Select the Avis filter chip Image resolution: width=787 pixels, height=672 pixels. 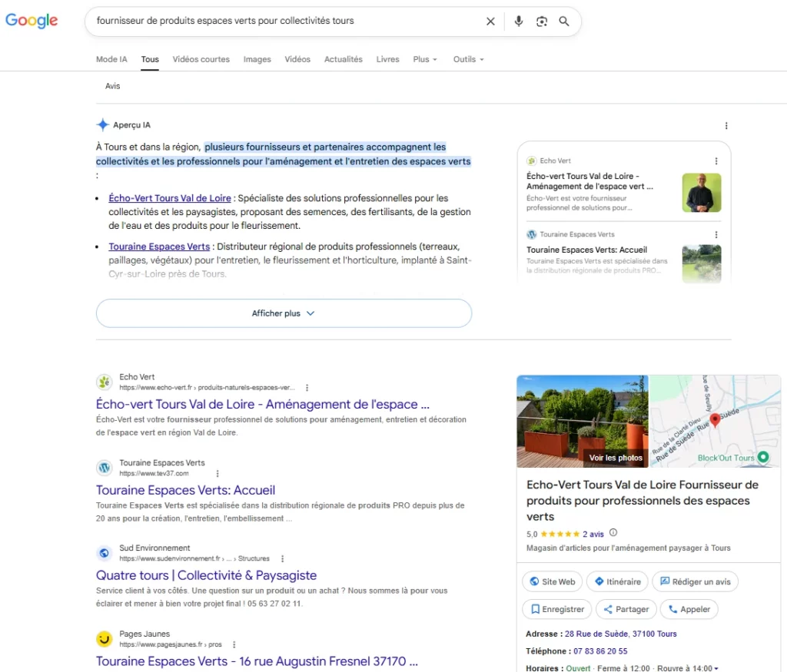pyautogui.click(x=112, y=86)
